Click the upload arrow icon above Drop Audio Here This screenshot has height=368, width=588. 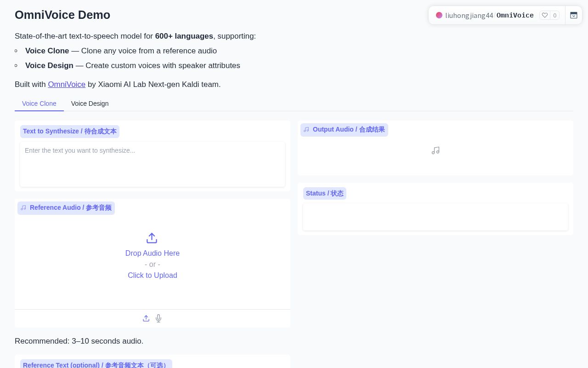coord(152,238)
